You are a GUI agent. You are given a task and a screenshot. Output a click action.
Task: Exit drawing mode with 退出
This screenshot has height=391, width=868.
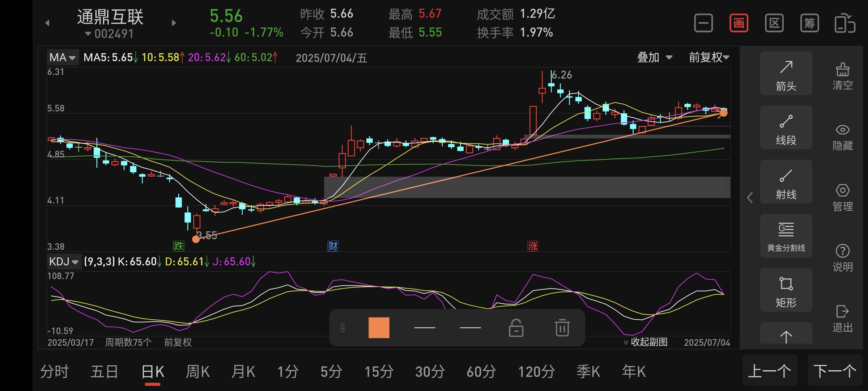tap(843, 319)
